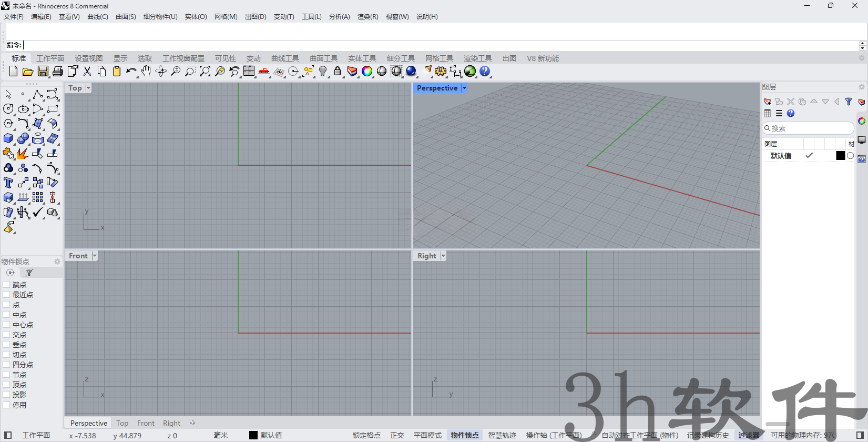Click the padlock Lock objects icon
Screen dimensions: 868x442
click(x=338, y=71)
